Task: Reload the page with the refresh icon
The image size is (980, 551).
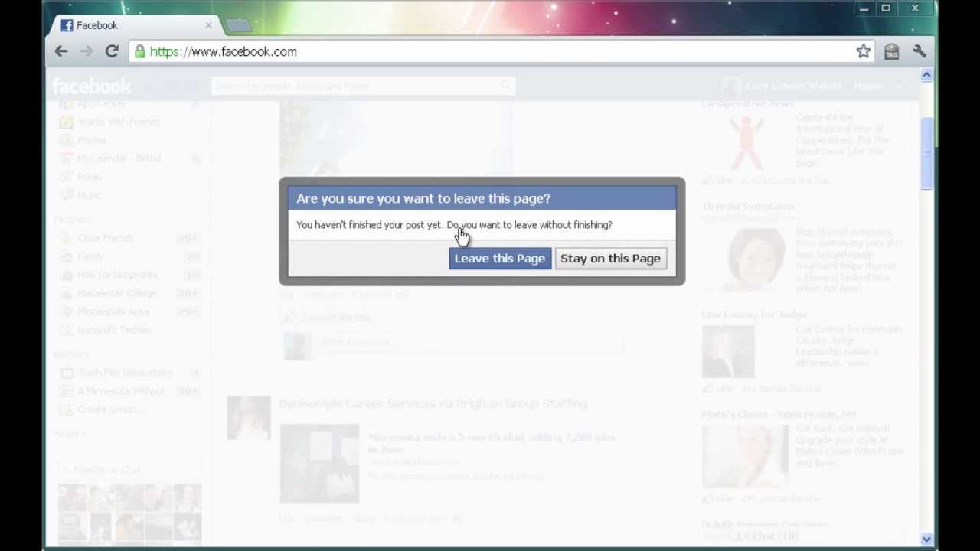Action: [112, 51]
